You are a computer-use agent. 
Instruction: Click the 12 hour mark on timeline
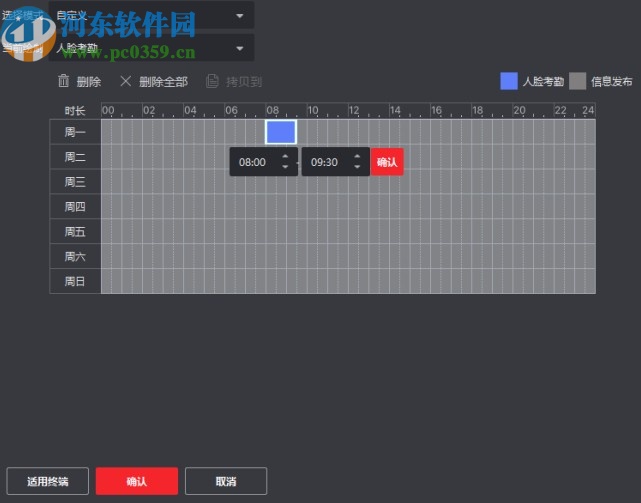tap(354, 110)
